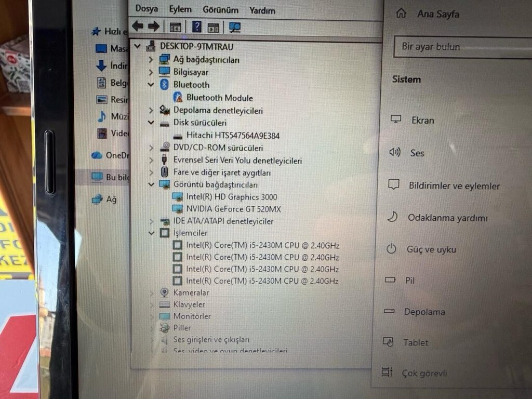Select the Bluetooth Module warning device
Viewport: 532px width, 399px height.
pyautogui.click(x=220, y=98)
